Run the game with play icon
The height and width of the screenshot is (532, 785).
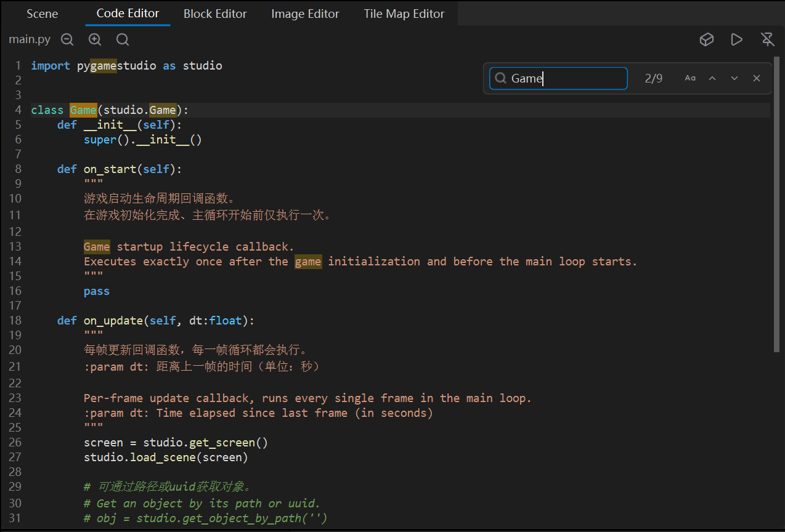tap(737, 39)
